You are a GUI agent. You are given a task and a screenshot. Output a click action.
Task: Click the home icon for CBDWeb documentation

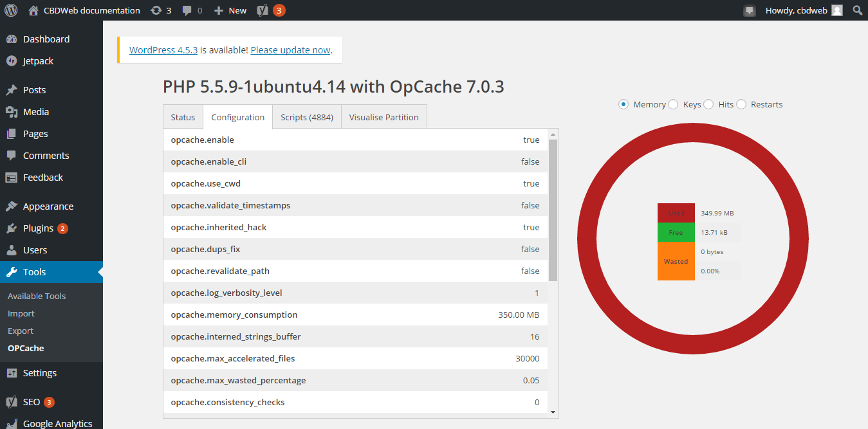(x=33, y=10)
